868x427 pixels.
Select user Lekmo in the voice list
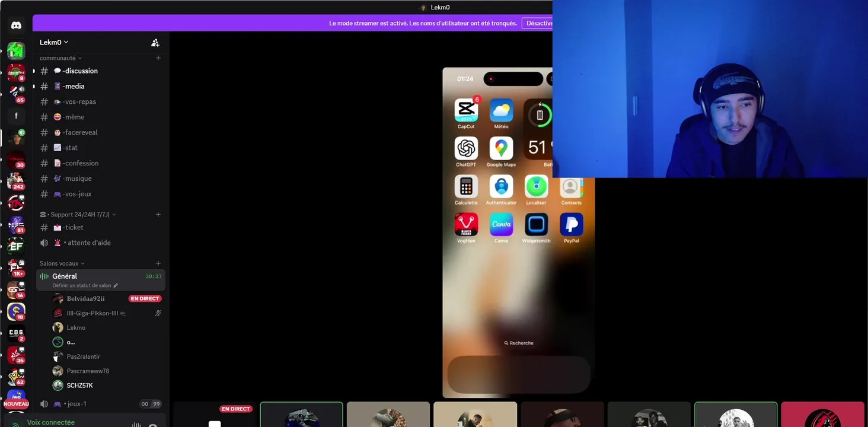click(76, 328)
